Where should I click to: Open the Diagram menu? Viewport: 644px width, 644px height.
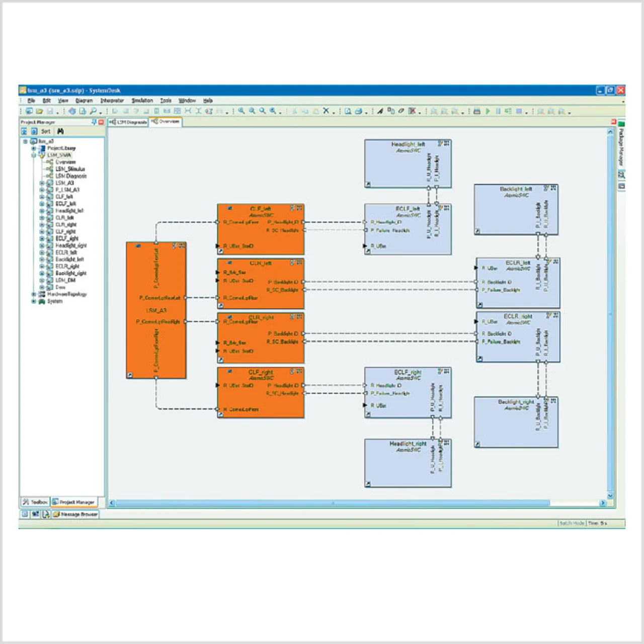84,101
